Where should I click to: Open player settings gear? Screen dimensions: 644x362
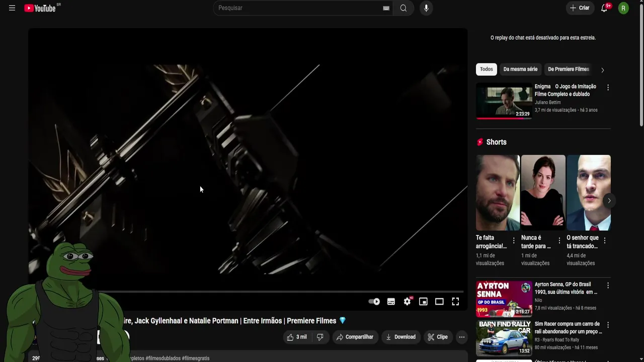point(407,302)
